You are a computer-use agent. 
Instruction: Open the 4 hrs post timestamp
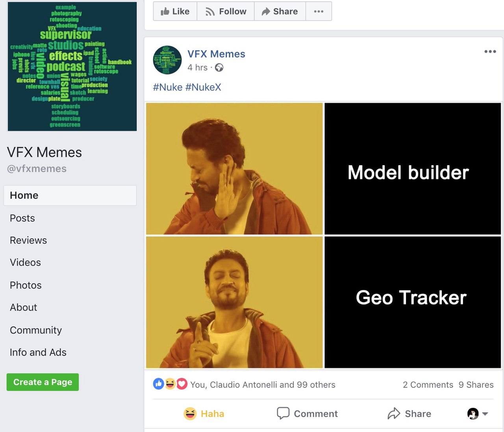(x=197, y=67)
